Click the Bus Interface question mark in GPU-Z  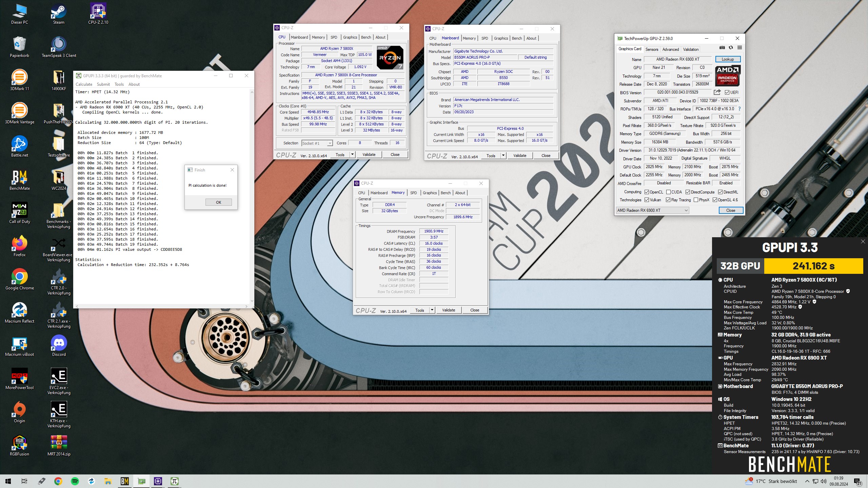pyautogui.click(x=739, y=109)
